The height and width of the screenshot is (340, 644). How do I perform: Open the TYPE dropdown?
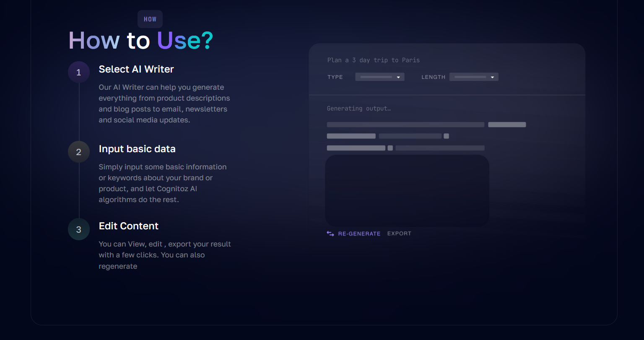(380, 77)
